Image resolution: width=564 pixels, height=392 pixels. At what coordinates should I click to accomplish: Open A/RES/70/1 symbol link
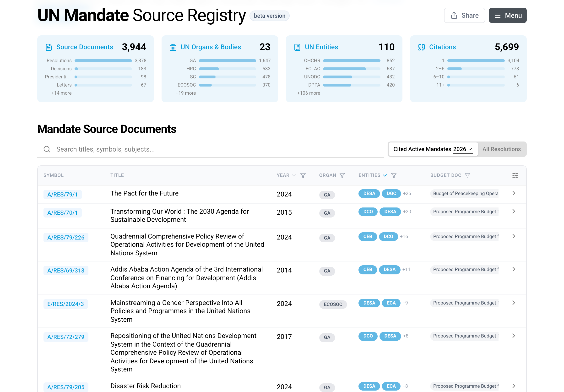(x=62, y=213)
